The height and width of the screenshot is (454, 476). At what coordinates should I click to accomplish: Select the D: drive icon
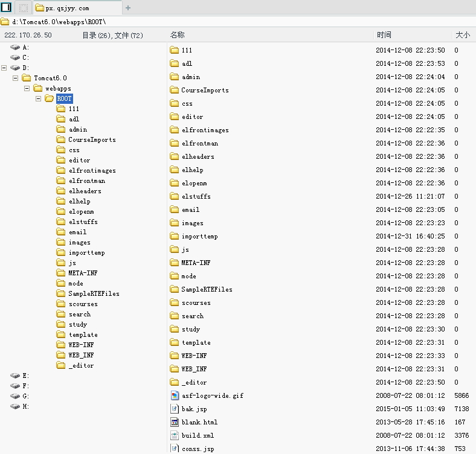15,68
